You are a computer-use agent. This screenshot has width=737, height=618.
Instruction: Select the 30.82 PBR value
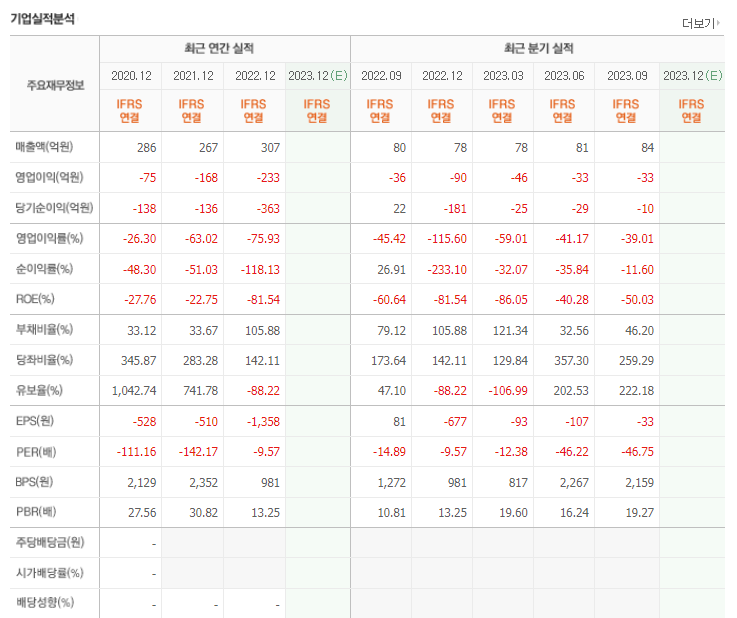(203, 513)
